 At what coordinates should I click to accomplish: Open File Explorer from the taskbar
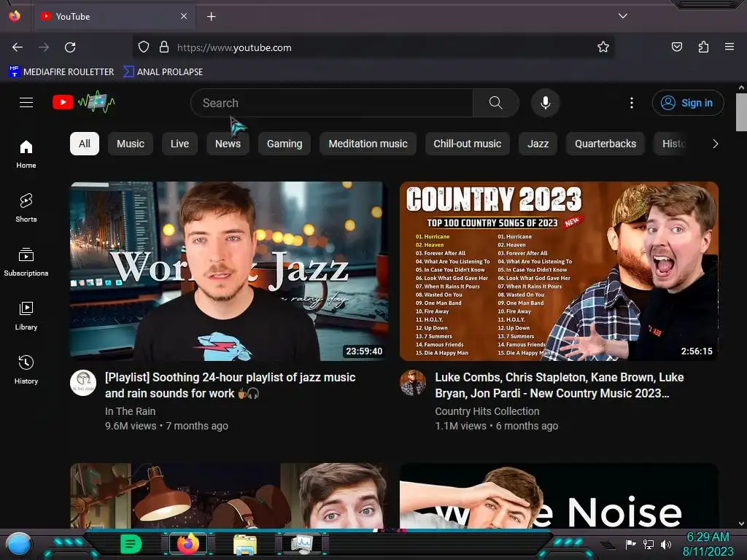coord(245,545)
